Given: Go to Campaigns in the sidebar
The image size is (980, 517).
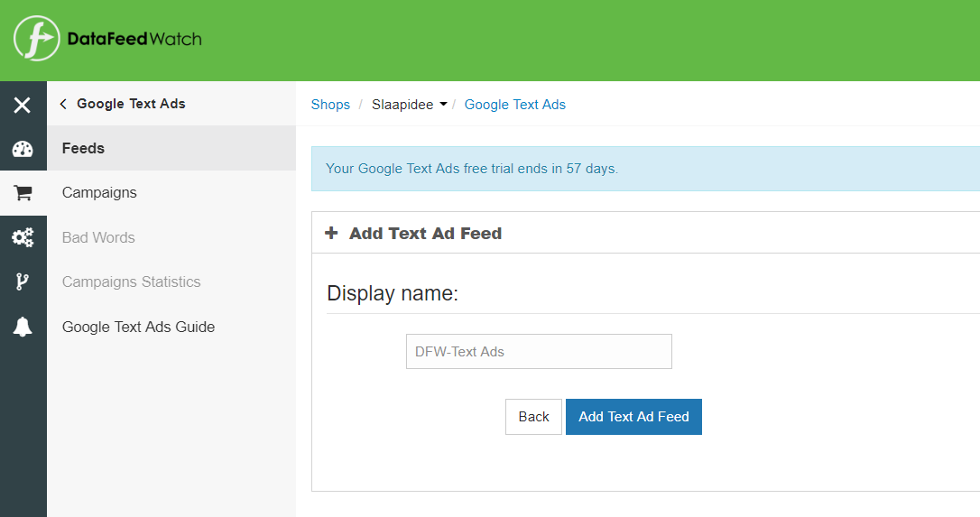Looking at the screenshot, I should click(99, 192).
